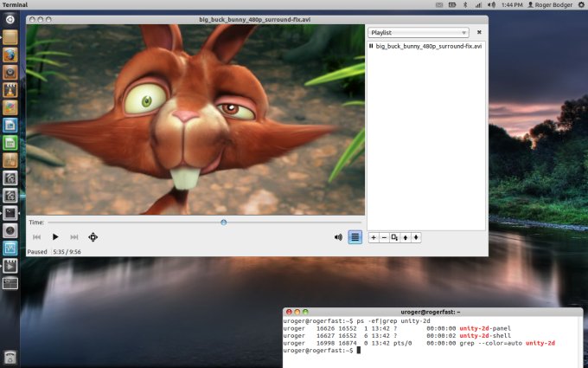Open the Trash at launcher bottom

10,357
